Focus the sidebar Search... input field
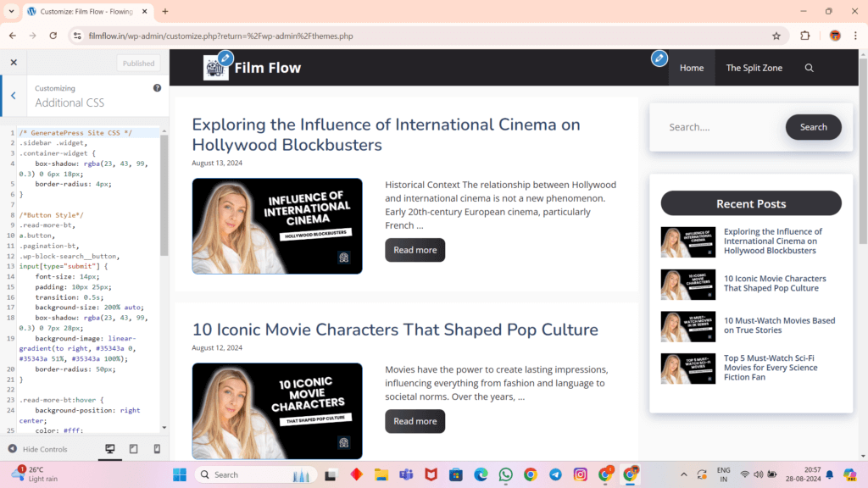Screen dimensions: 868x488 tap(721, 127)
